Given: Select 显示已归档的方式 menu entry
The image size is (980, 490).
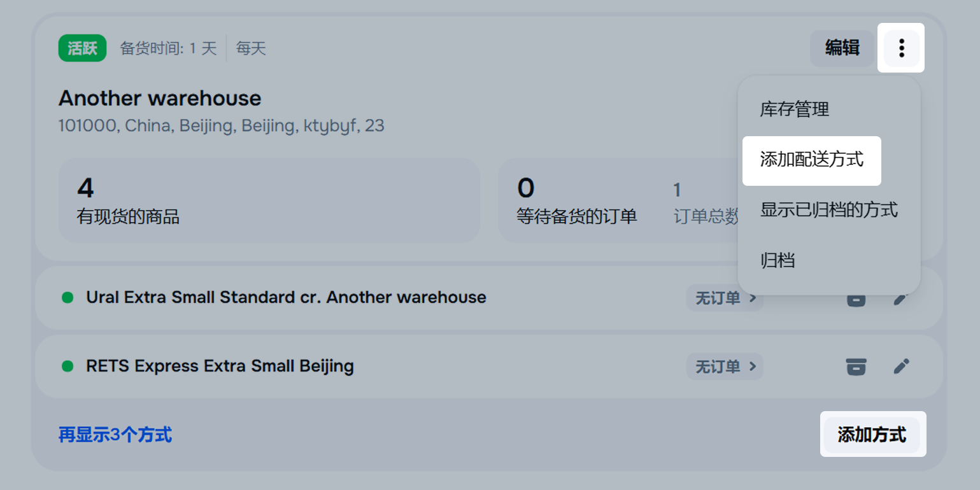Looking at the screenshot, I should [828, 209].
